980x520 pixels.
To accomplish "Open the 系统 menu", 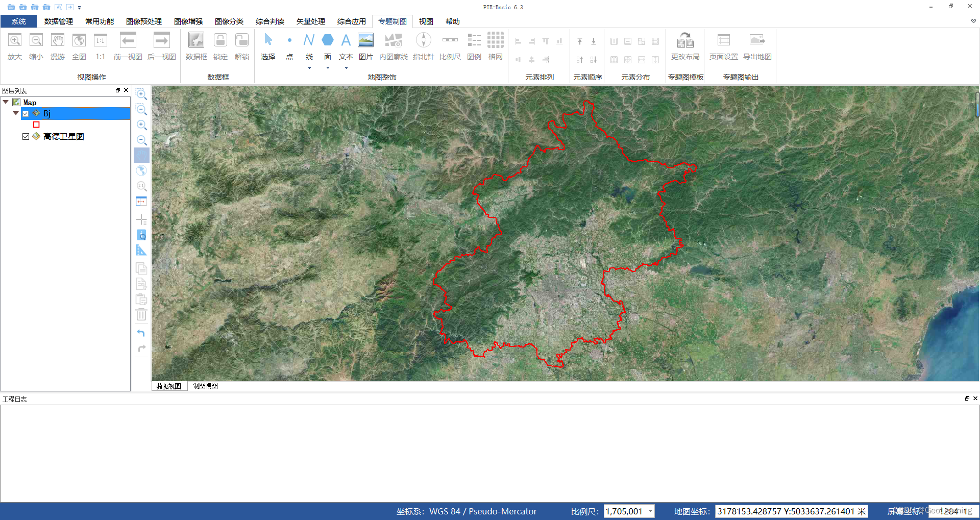I will 19,21.
